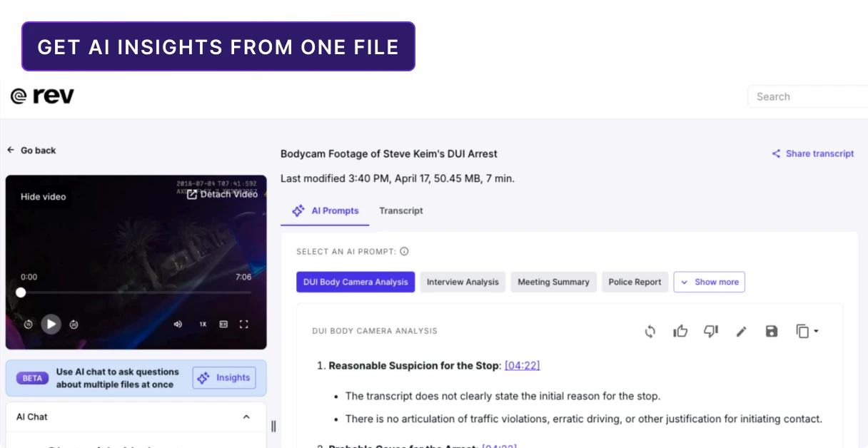
Task: Save the analysis with disk icon
Action: (772, 331)
